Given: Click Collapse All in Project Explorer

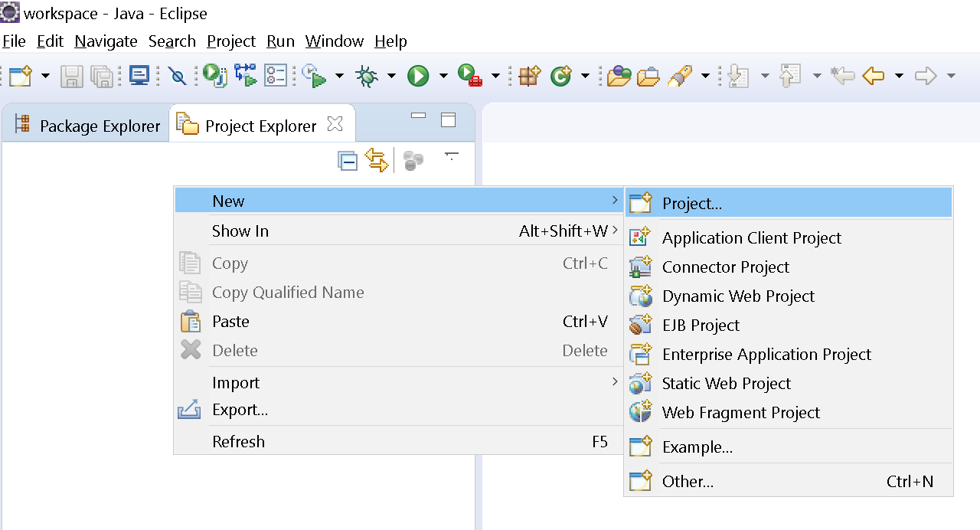Looking at the screenshot, I should [348, 161].
